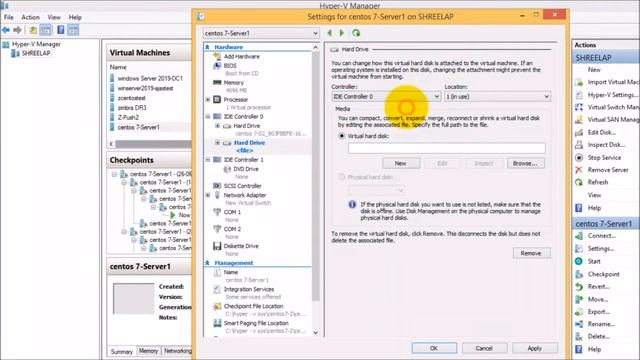Image resolution: width=640 pixels, height=360 pixels.
Task: Click Stop Service in the Actions pane
Action: coord(604,158)
